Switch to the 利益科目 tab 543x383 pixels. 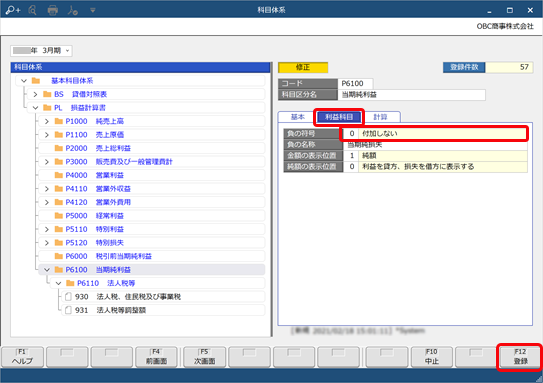point(339,117)
